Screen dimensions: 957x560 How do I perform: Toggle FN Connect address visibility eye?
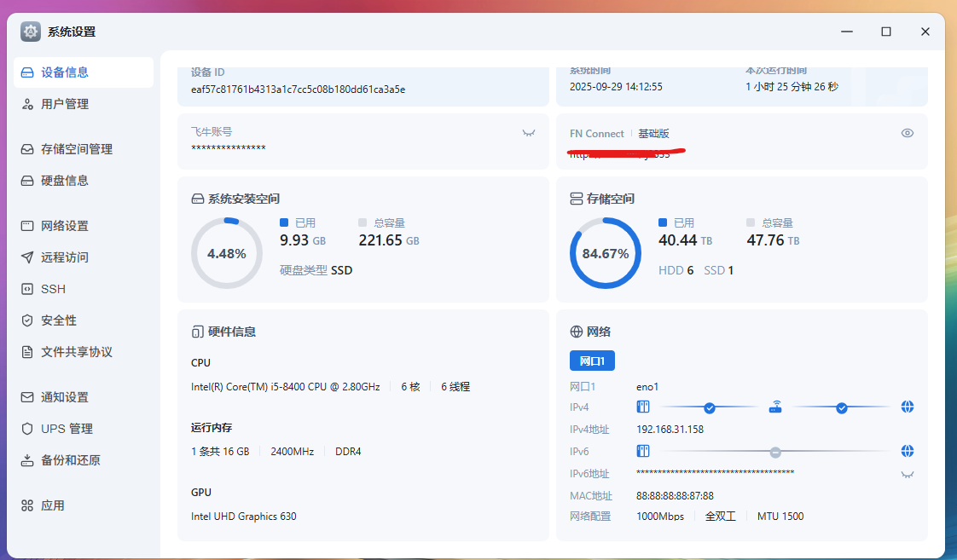click(908, 133)
